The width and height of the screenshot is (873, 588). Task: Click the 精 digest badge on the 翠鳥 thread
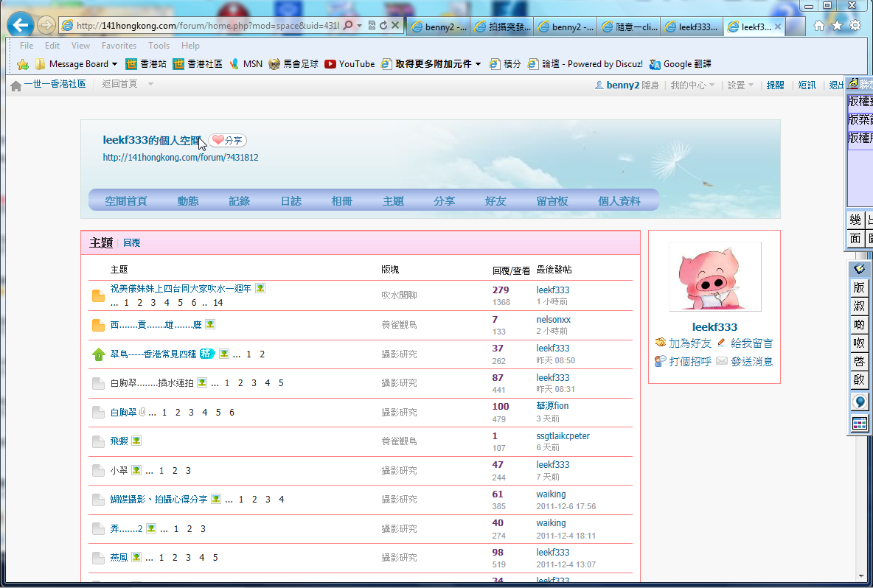(206, 354)
